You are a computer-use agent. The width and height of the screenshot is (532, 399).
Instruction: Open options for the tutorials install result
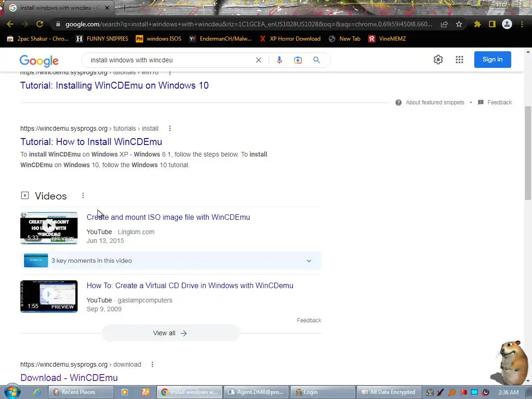(170, 128)
